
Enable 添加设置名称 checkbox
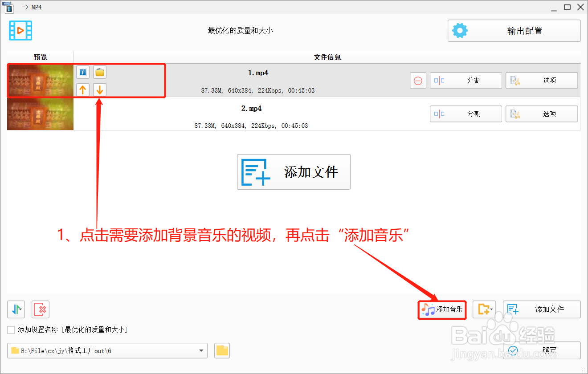[x=11, y=330]
